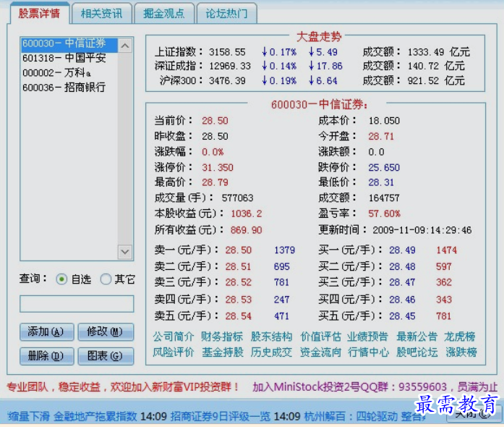Click the 本股收益 value 1036.2

246,213
